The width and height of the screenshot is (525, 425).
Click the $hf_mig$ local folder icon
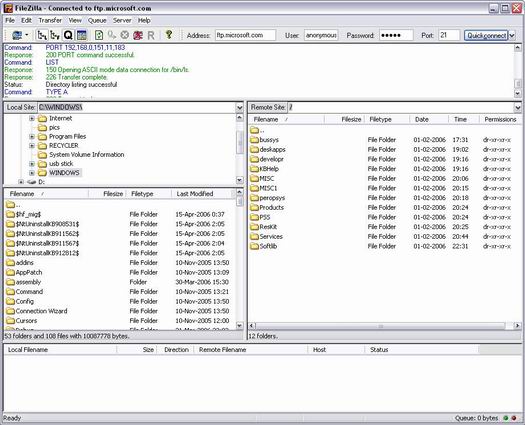coord(10,214)
